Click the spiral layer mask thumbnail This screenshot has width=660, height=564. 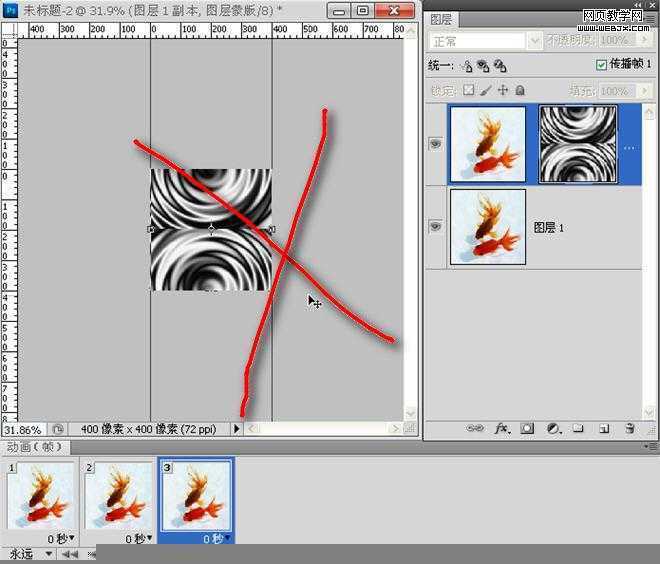click(578, 144)
